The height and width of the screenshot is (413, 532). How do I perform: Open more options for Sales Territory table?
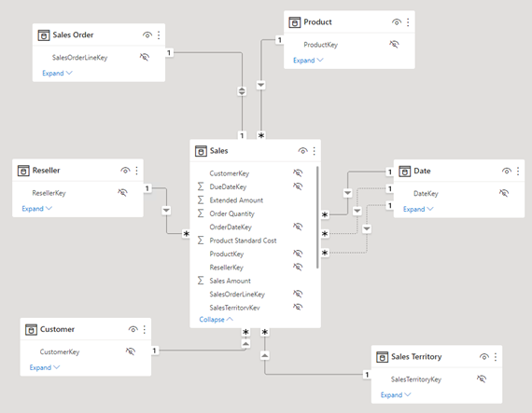tap(496, 357)
